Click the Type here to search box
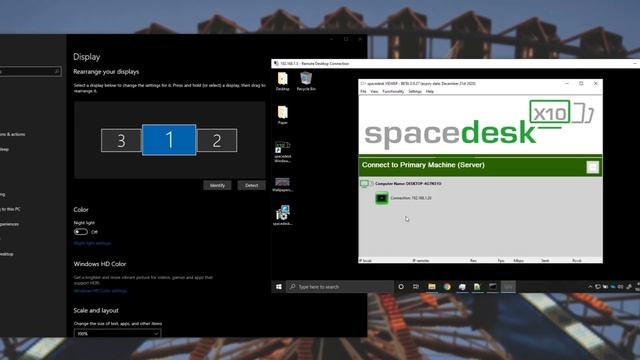 (340, 287)
